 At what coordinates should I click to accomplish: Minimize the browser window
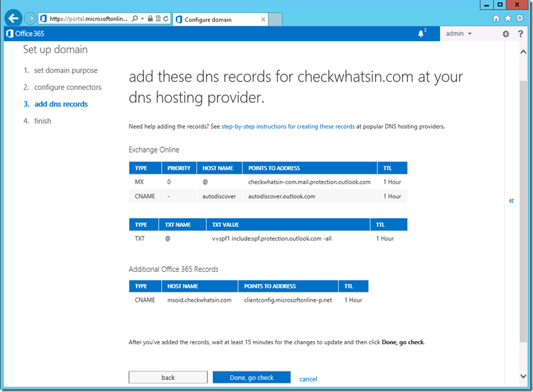coord(487,5)
